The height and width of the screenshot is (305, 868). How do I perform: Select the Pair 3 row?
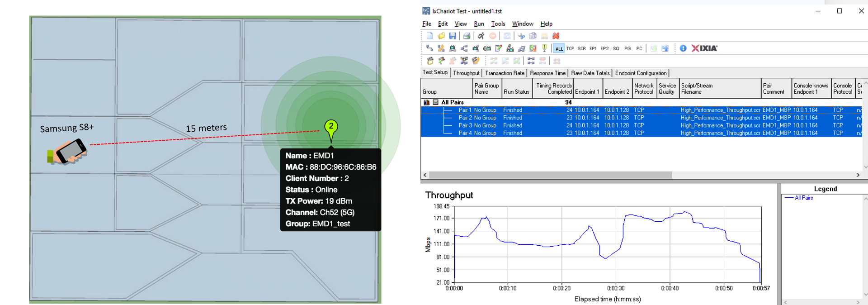[641, 125]
